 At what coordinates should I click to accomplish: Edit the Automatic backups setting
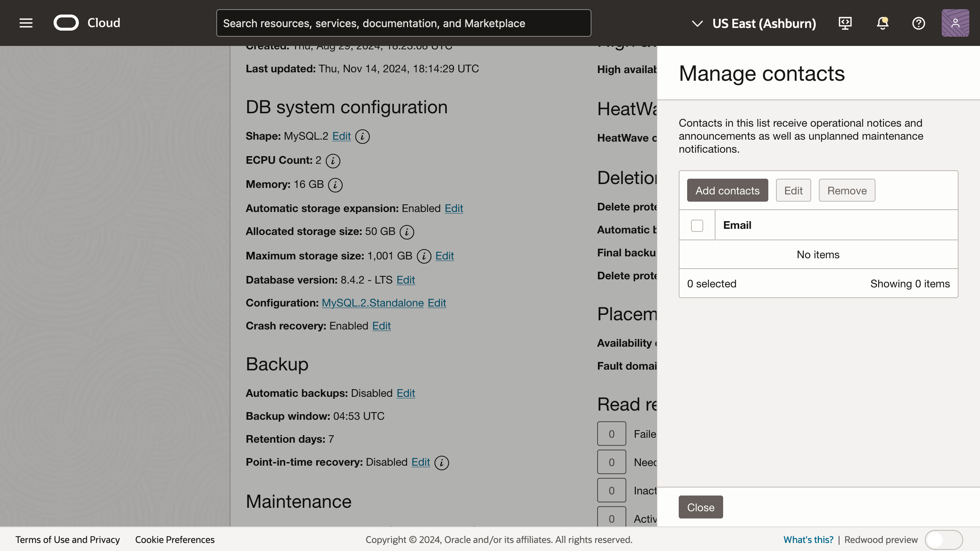pyautogui.click(x=405, y=393)
